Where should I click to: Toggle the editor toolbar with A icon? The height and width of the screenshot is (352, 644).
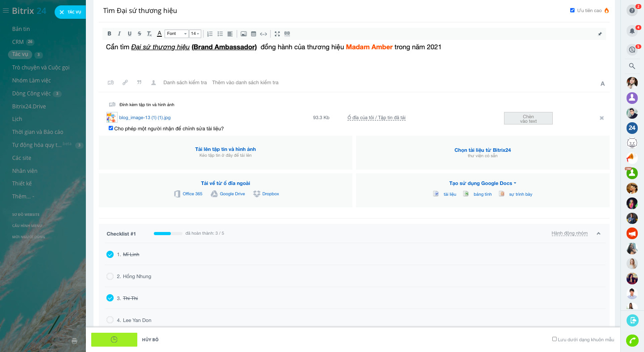click(x=602, y=84)
